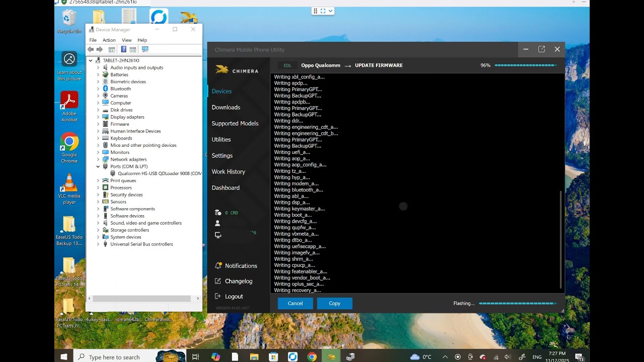Open Supported Models in Chimera sidebar
This screenshot has width=644, height=362.
point(235,123)
